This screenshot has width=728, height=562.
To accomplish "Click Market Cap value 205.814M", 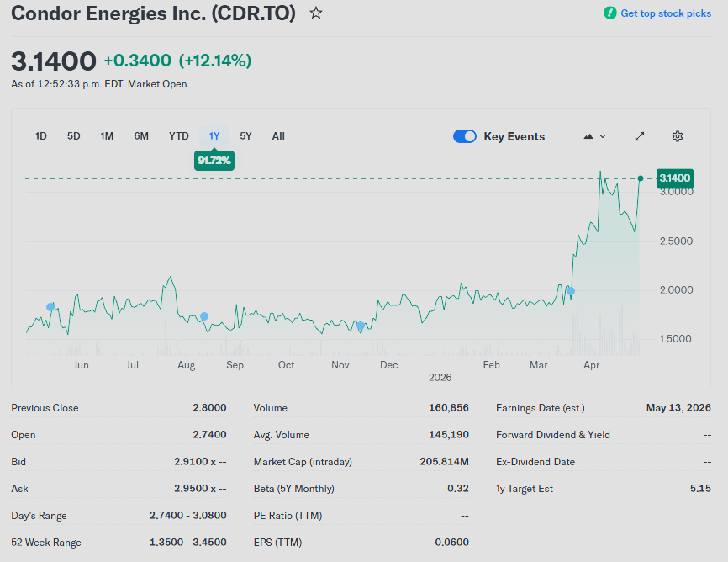I will [445, 462].
